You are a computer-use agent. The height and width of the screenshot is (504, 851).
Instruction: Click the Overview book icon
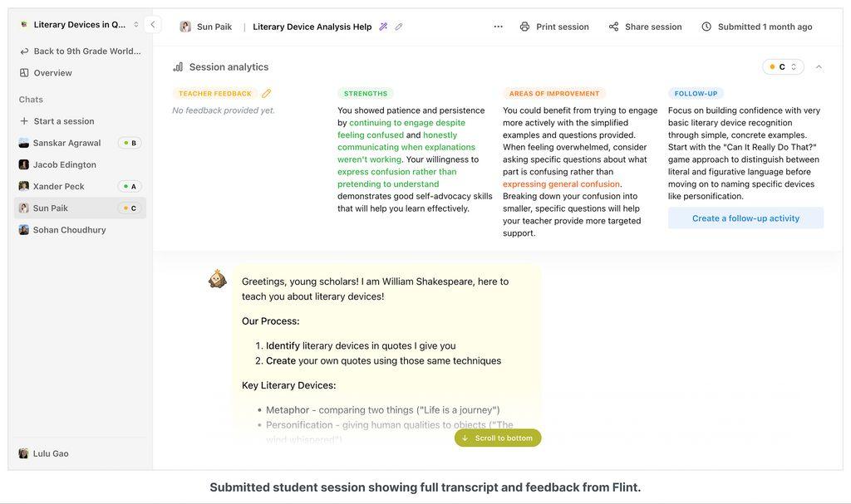coord(24,73)
